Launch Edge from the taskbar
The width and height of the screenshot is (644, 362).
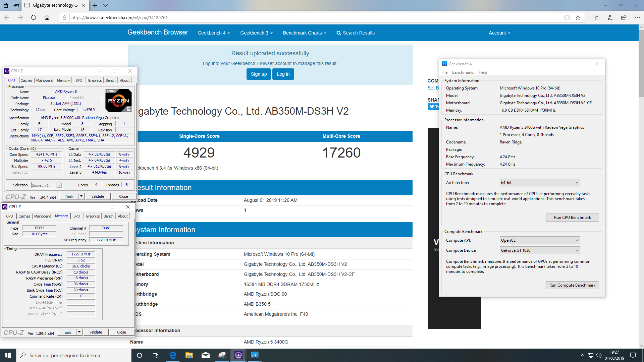173,355
